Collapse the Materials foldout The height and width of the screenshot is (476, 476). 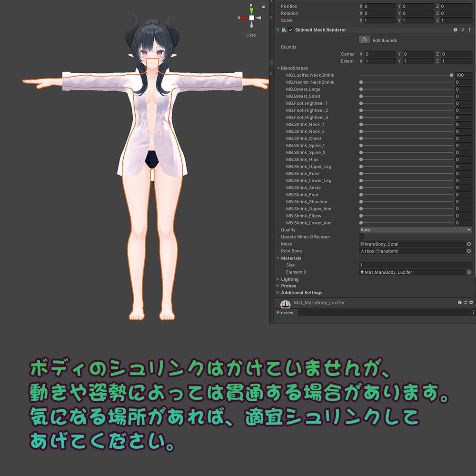pyautogui.click(x=278, y=258)
